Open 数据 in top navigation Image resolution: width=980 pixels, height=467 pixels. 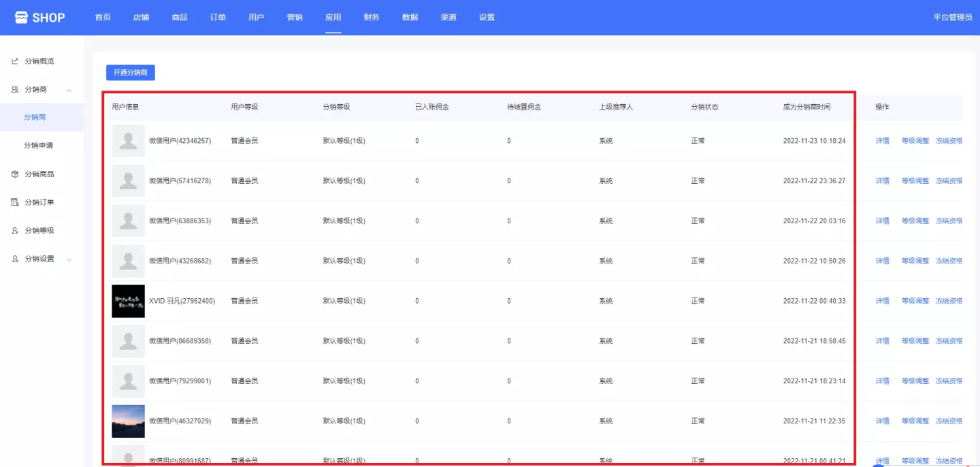(x=410, y=18)
